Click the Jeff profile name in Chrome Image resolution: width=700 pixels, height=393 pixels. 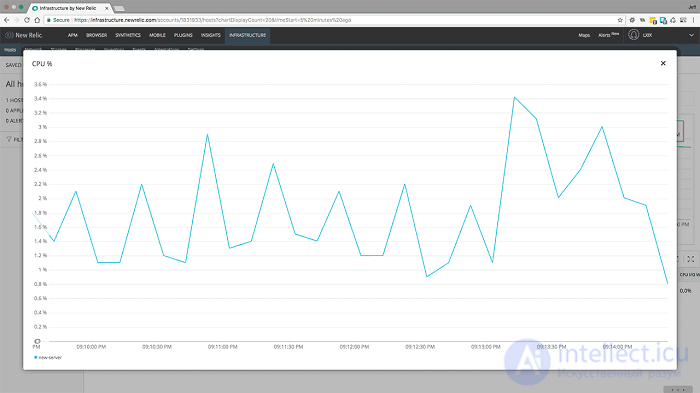(692, 7)
